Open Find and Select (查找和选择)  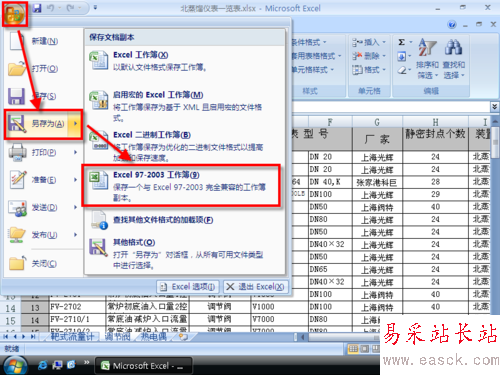454,59
